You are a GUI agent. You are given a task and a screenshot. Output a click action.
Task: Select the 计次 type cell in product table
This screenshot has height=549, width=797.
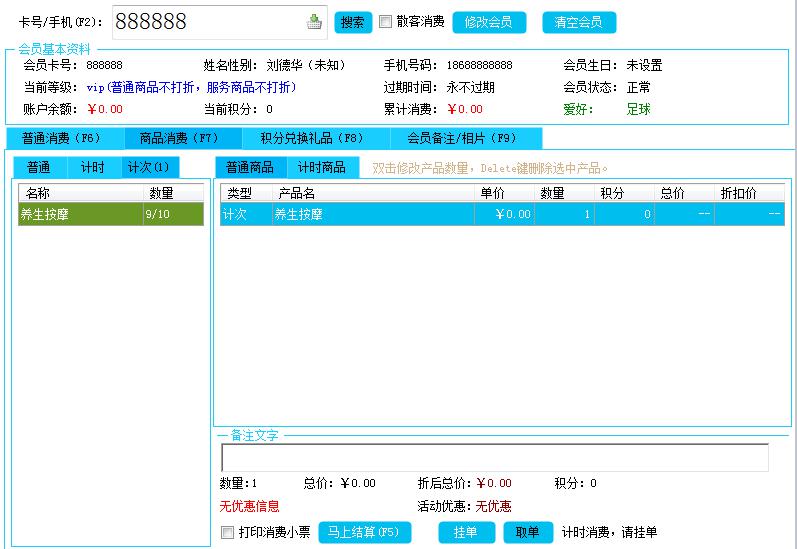[x=246, y=214]
